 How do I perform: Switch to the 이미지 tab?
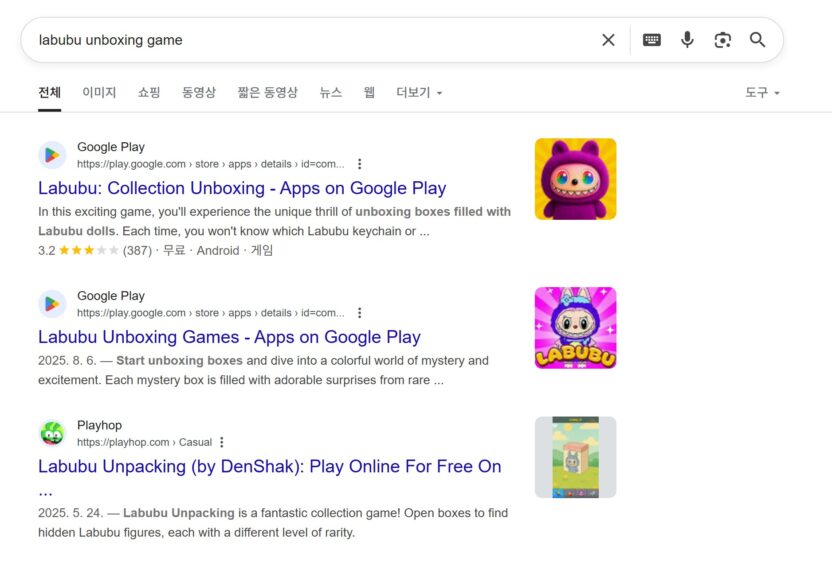pos(99,93)
